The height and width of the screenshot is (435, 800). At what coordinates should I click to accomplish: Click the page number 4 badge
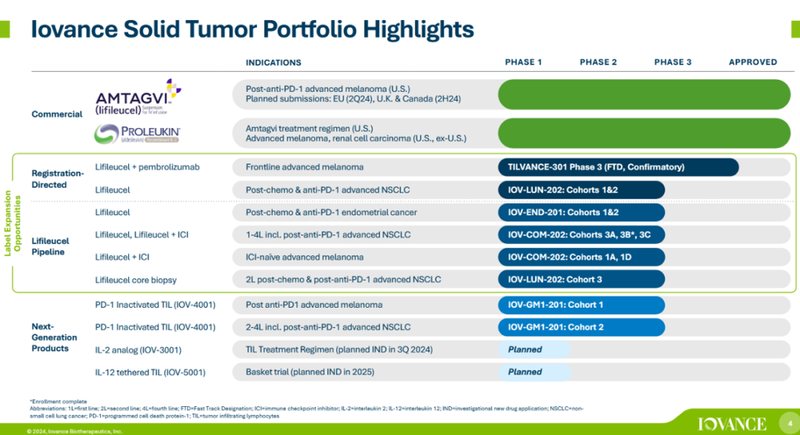pos(787,422)
